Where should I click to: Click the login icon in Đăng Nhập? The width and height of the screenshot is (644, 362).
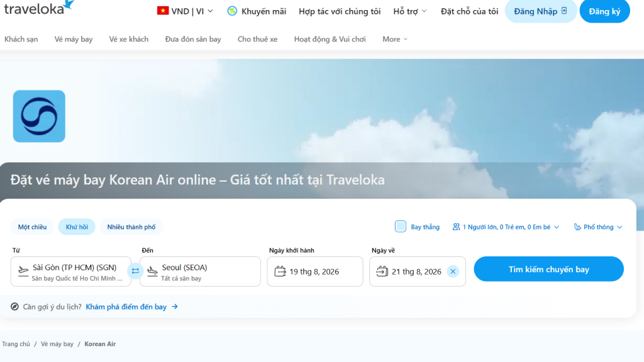click(564, 11)
